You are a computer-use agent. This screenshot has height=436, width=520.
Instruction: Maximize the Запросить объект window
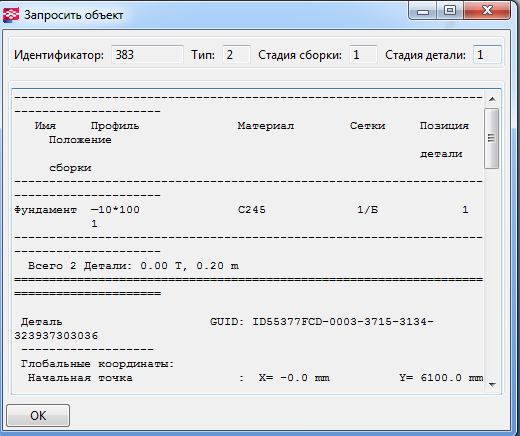click(x=450, y=12)
